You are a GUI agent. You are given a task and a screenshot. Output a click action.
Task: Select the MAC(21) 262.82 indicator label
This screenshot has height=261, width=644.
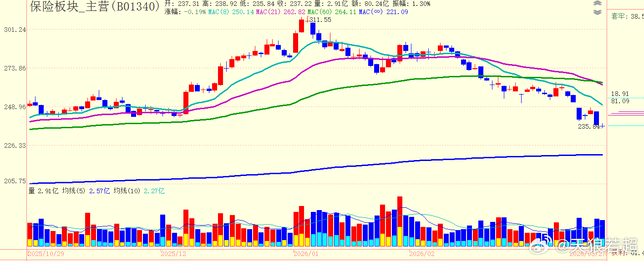pos(281,12)
